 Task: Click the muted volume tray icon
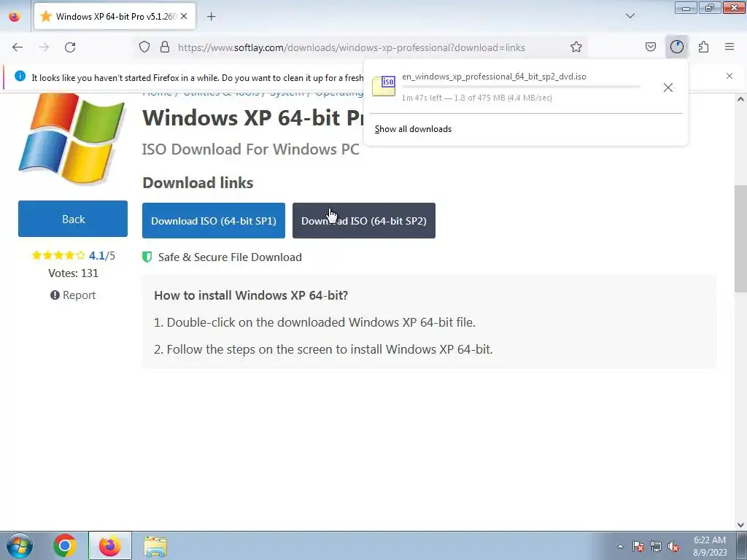673,546
